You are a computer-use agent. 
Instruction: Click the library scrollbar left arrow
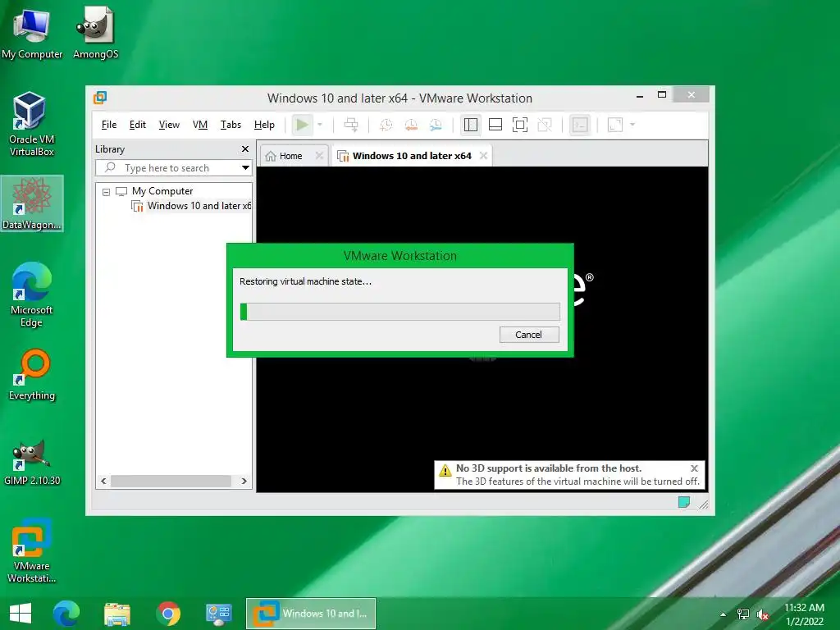pyautogui.click(x=104, y=481)
